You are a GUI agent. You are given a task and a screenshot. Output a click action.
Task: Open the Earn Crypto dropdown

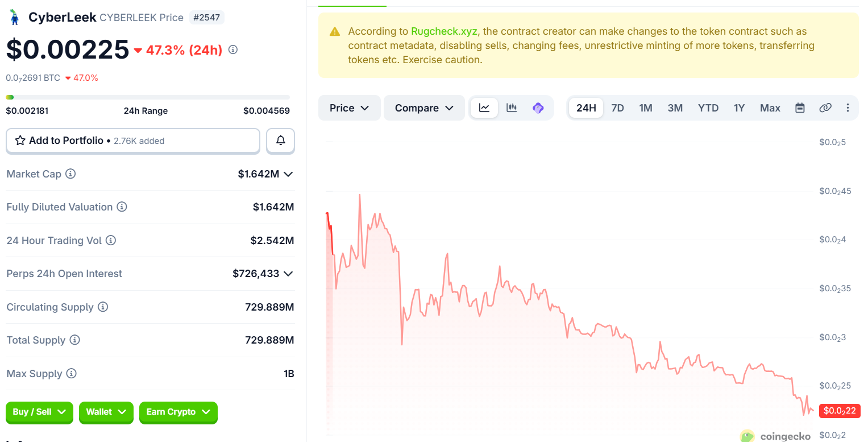(x=178, y=412)
